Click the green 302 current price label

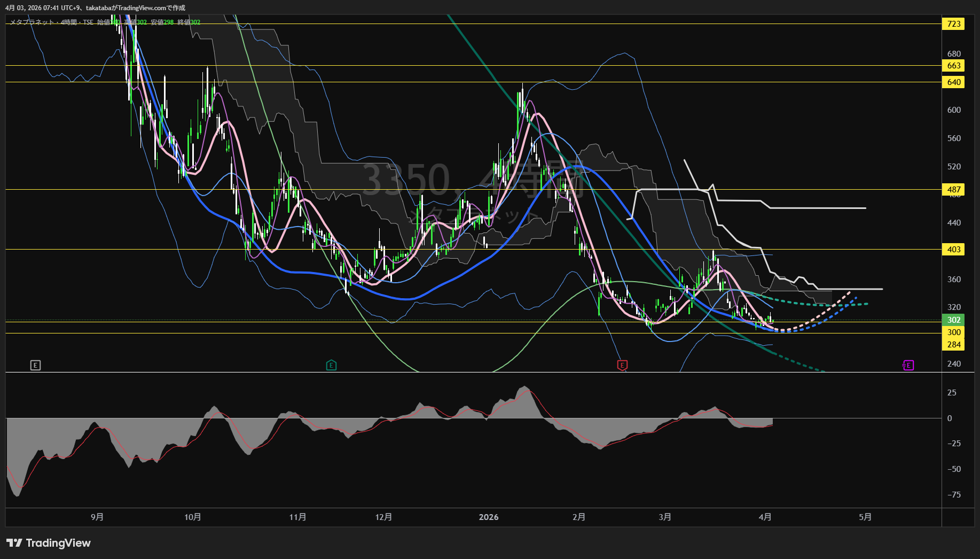pos(954,320)
